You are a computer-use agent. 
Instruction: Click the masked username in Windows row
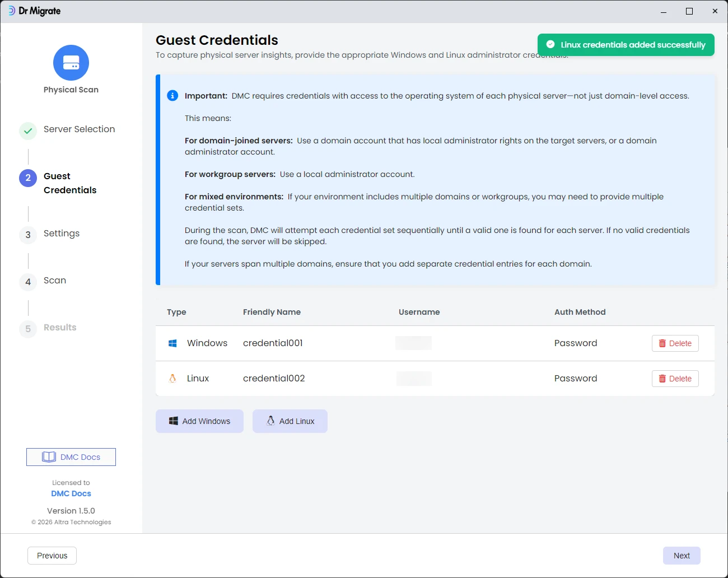point(413,343)
